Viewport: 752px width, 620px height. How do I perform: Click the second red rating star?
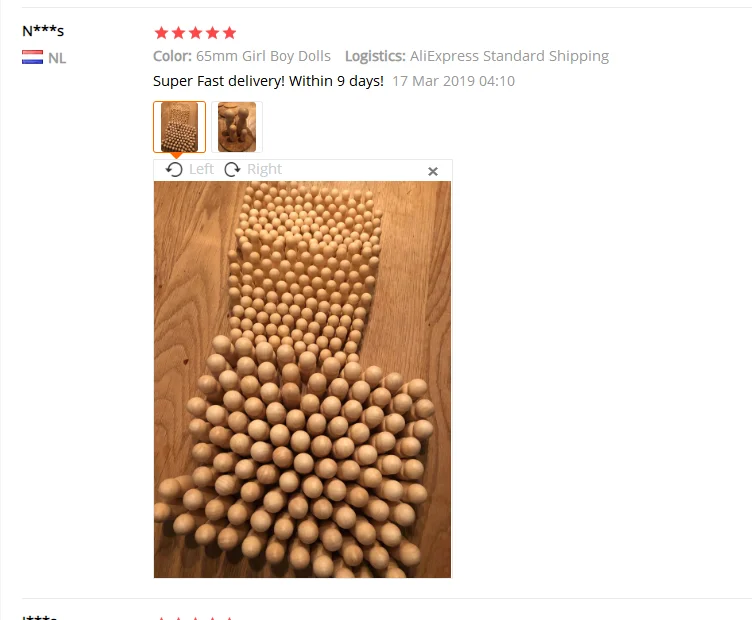178,33
